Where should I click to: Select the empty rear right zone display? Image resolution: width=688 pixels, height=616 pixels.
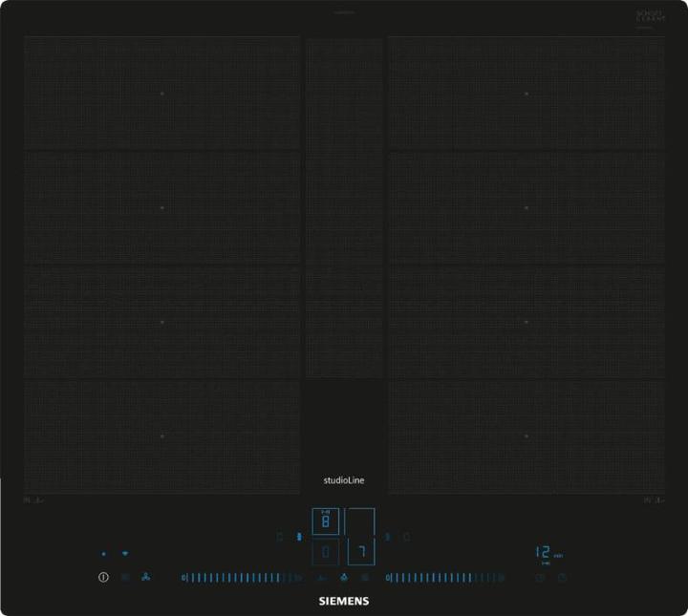(361, 520)
